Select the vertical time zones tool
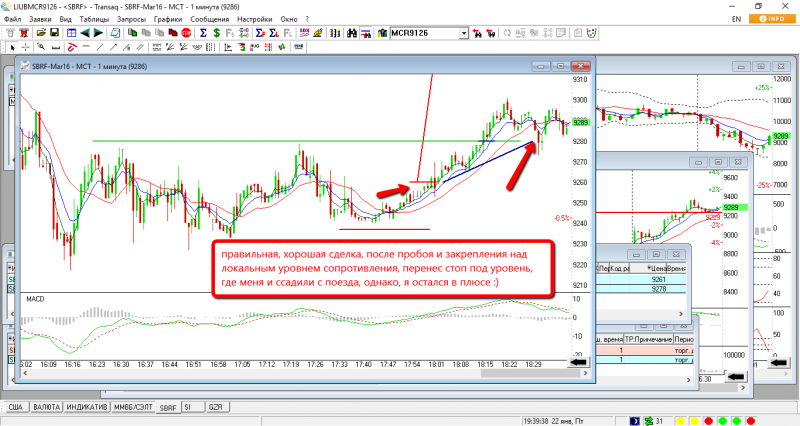Screen dimensions: 800x426 pyautogui.click(x=210, y=47)
